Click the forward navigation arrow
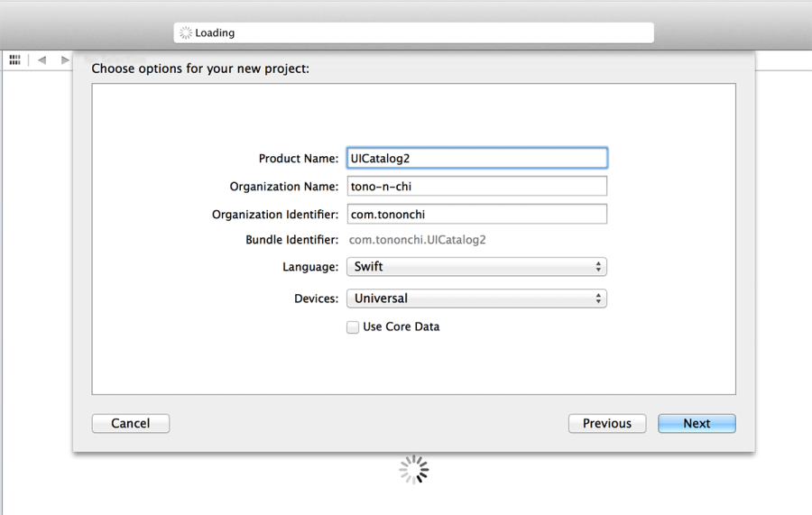Screen dimensions: 812x515 tap(65, 60)
